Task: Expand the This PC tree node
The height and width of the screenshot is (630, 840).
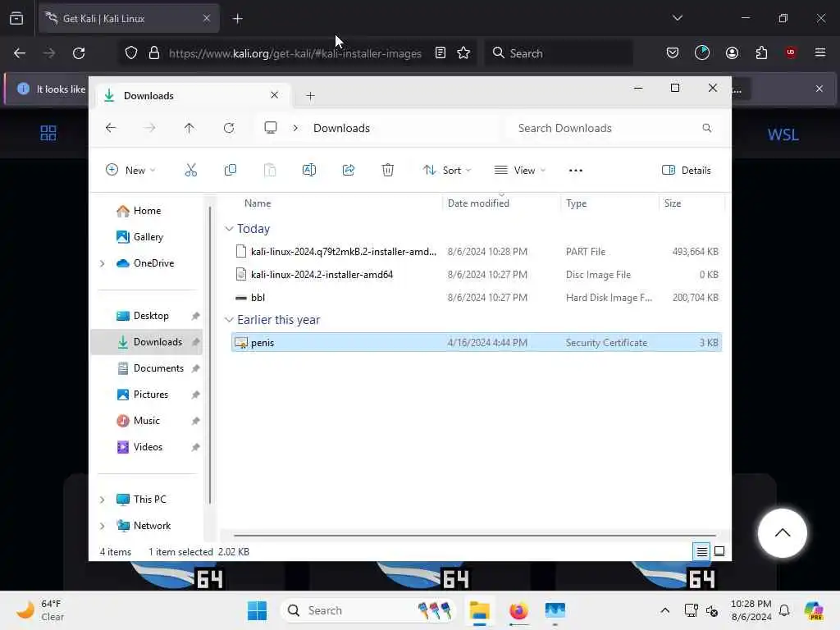Action: (x=103, y=500)
